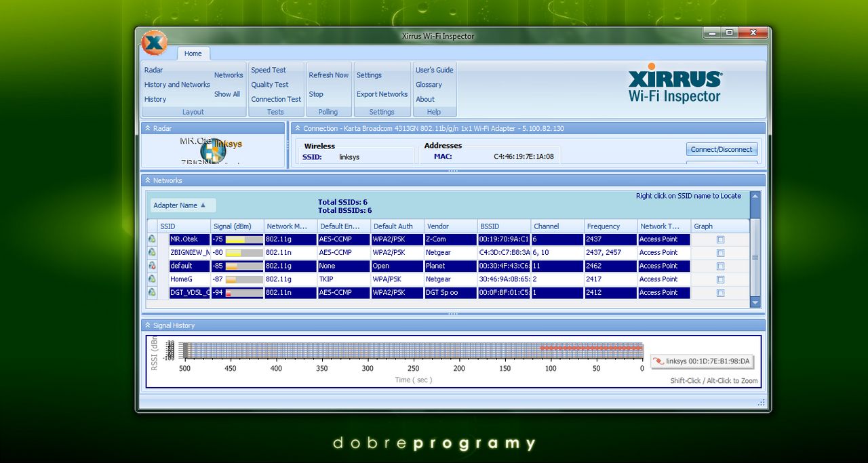
Task: Collapse the Connection panel
Action: (297, 128)
